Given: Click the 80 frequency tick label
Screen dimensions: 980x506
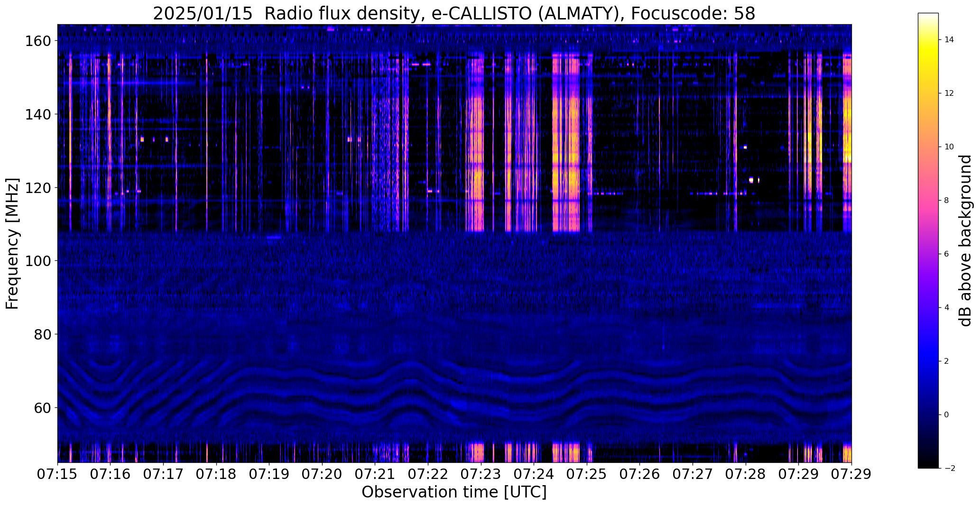Looking at the screenshot, I should 43,334.
